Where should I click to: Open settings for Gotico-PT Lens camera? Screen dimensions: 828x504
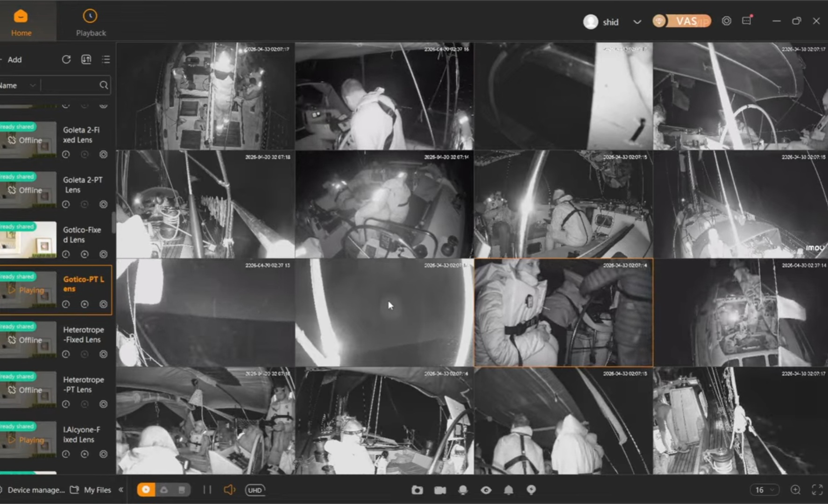click(103, 304)
